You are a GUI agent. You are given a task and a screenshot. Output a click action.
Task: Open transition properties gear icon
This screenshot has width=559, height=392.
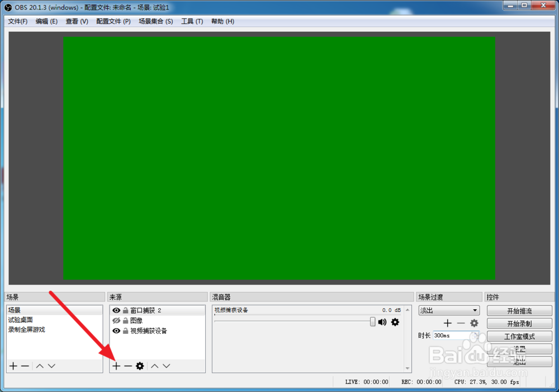[x=474, y=323]
